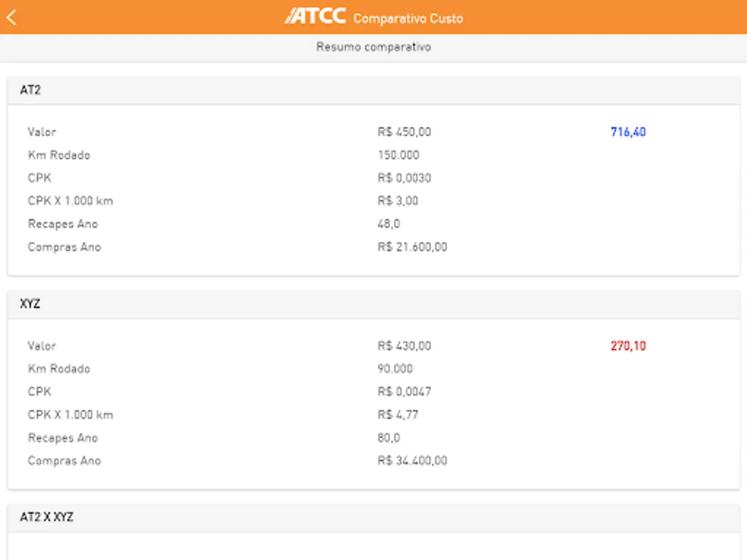Screen dimensions: 747x560
Task: Click the red 270,10 value
Action: coord(628,346)
